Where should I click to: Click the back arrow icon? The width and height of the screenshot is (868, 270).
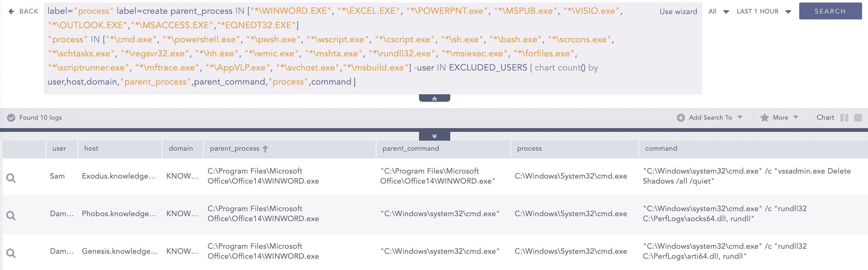[12, 12]
